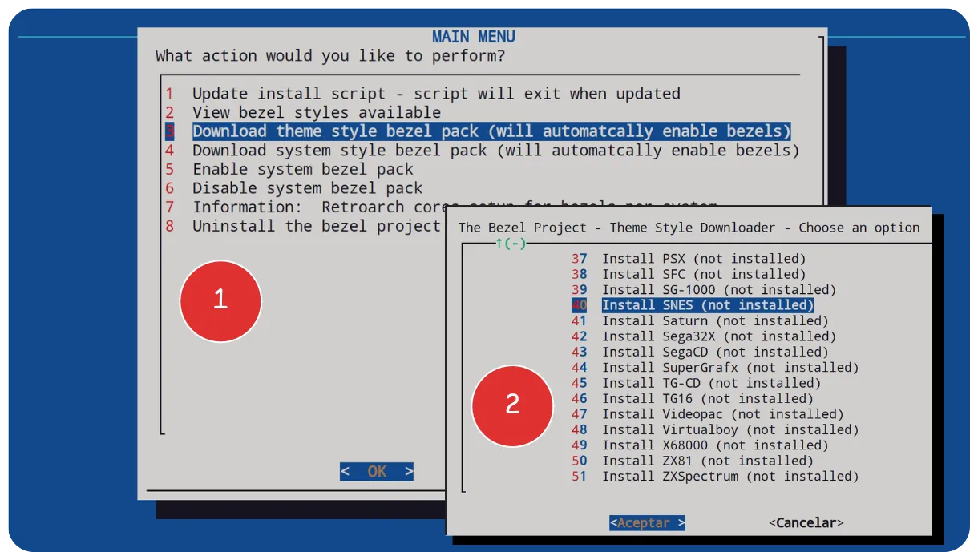Pick Download system style bezel pack option
The width and height of the screenshot is (978, 560).
[x=495, y=151]
